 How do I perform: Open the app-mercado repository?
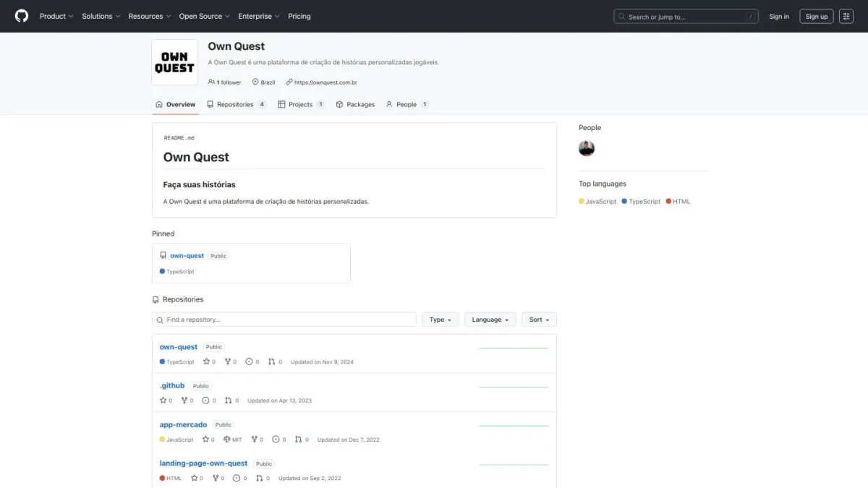pos(183,424)
